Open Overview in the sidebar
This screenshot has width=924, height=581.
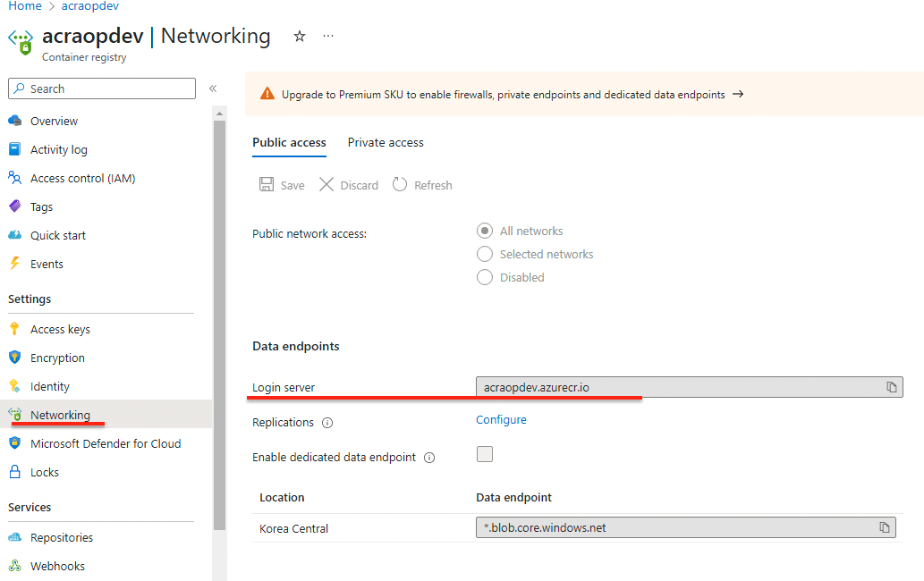pyautogui.click(x=55, y=121)
